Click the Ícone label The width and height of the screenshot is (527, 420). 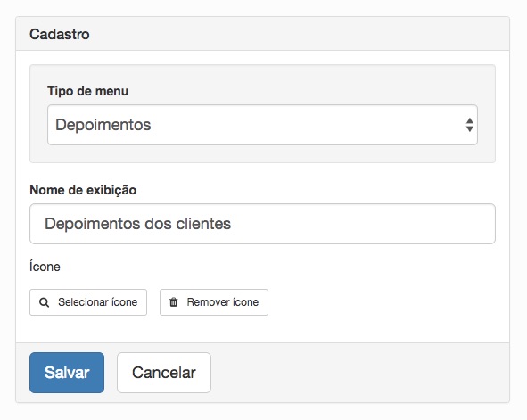pyautogui.click(x=45, y=267)
